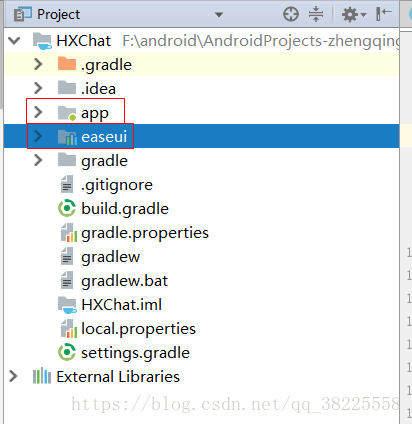Select the HXChat.iml file
412x424 pixels.
tap(122, 305)
